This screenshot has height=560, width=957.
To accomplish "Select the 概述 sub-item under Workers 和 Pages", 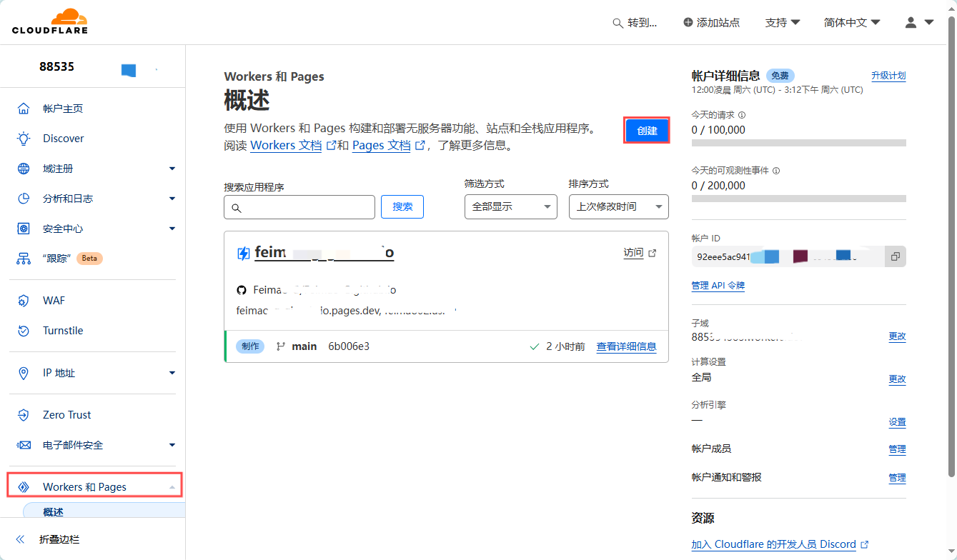I will [104, 511].
